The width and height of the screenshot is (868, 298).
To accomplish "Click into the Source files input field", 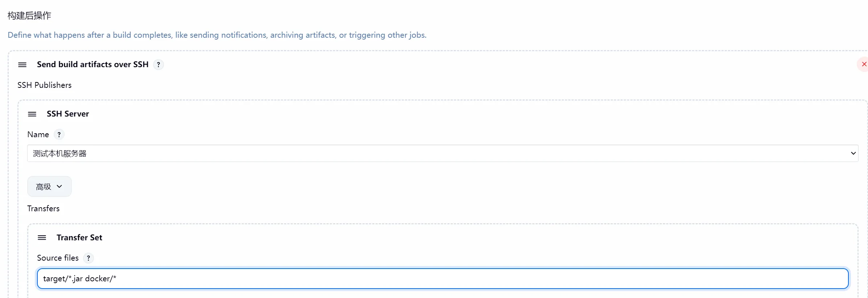I will (443, 279).
